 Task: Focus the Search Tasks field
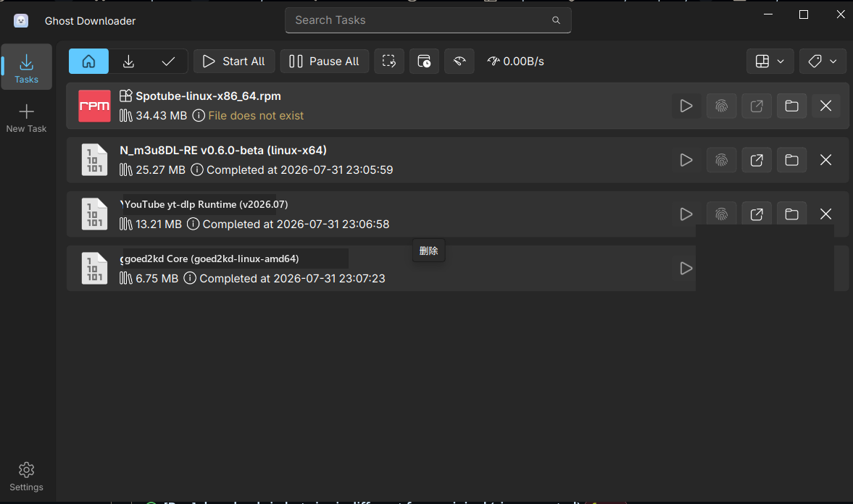point(428,20)
